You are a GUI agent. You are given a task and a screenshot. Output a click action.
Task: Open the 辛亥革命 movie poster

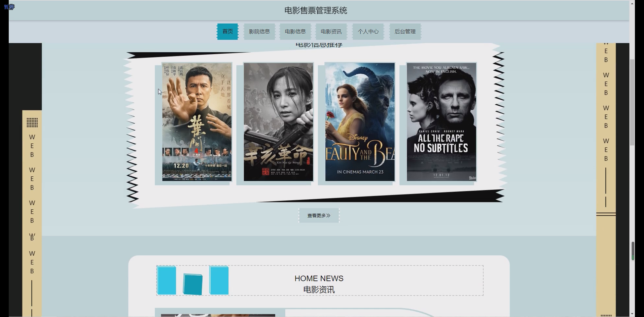point(278,122)
